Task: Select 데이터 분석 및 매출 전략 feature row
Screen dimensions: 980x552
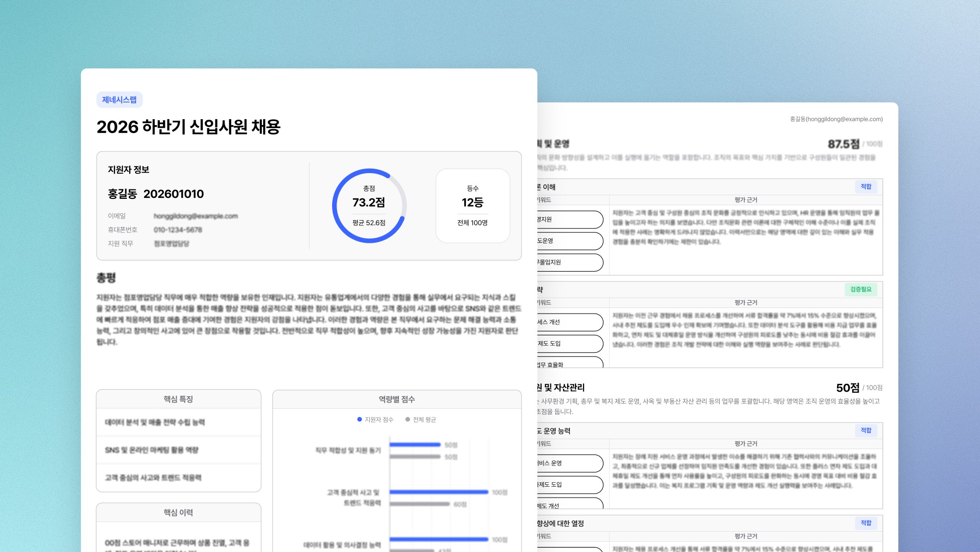Action: coord(155,422)
